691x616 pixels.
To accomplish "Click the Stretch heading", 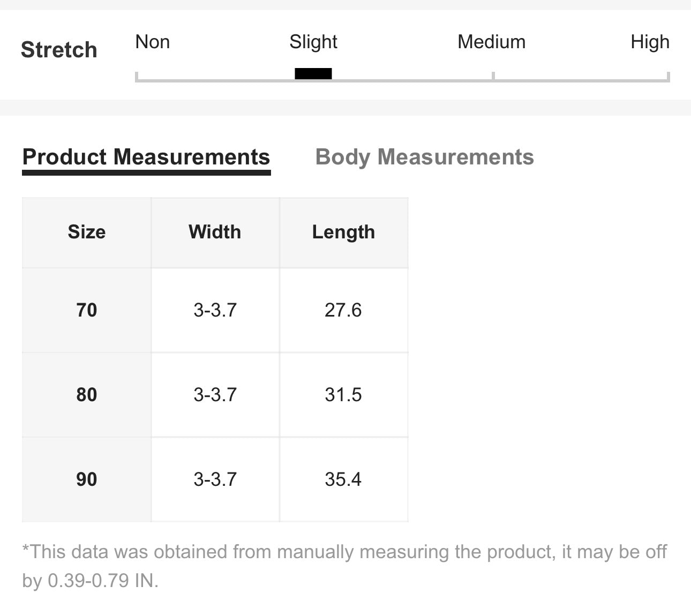I will coord(59,50).
